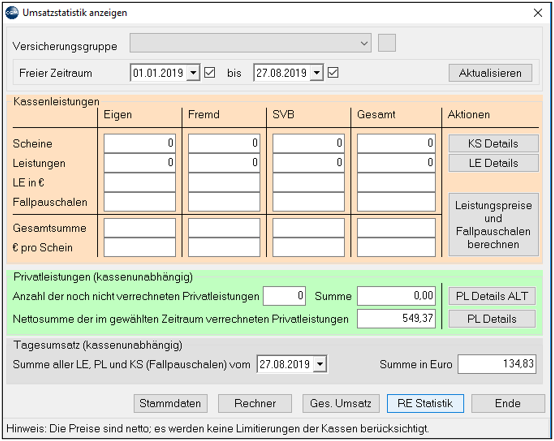Open RE Statistik
The image size is (554, 441).
point(425,403)
